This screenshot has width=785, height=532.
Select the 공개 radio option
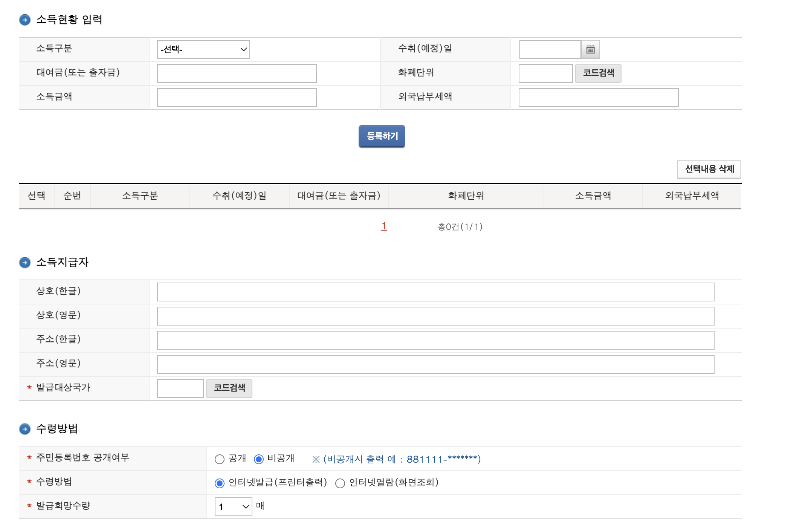220,459
